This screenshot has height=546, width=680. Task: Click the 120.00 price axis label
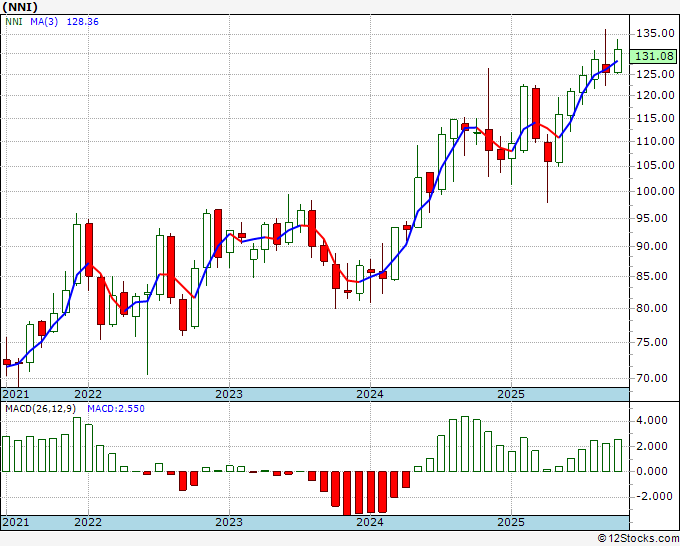coord(655,95)
